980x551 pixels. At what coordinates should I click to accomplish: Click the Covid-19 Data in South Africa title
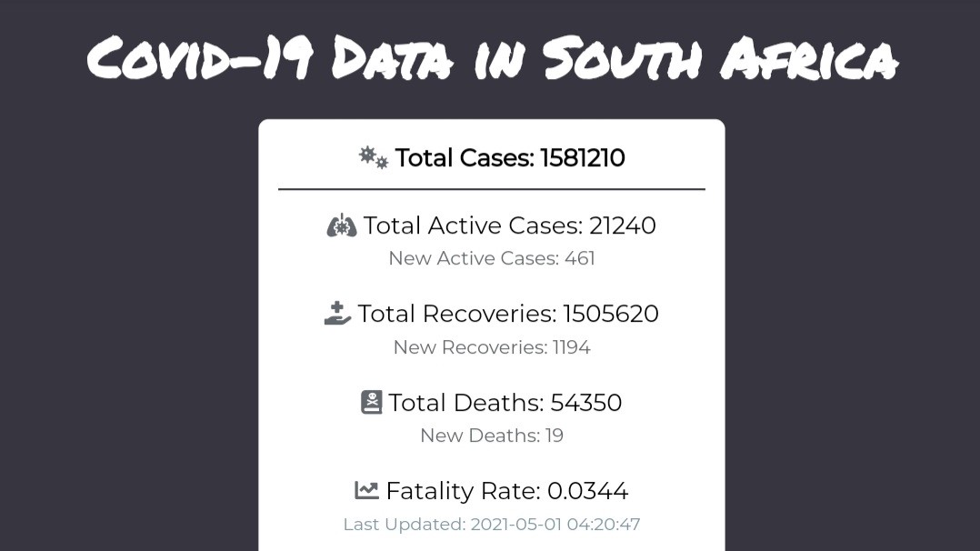click(493, 58)
